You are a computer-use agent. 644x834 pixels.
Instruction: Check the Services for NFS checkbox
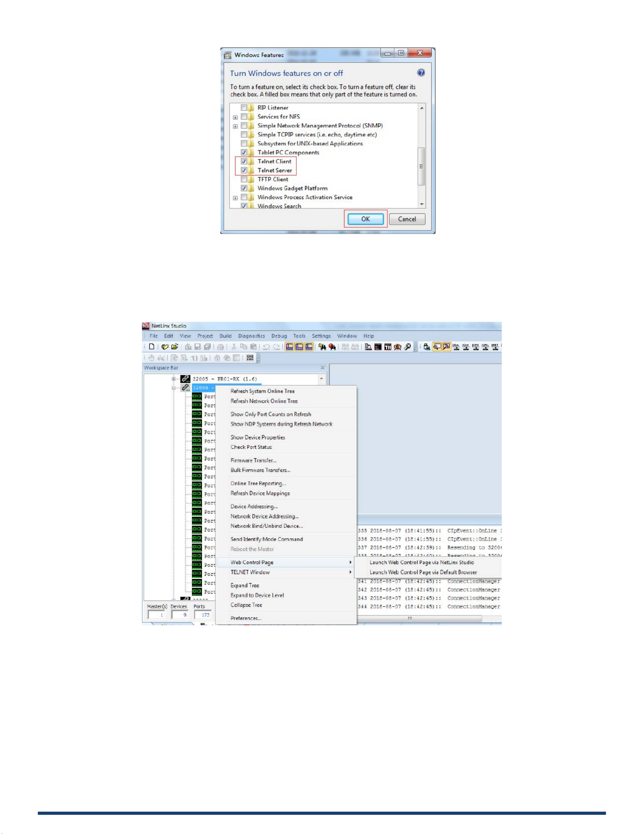tap(244, 116)
